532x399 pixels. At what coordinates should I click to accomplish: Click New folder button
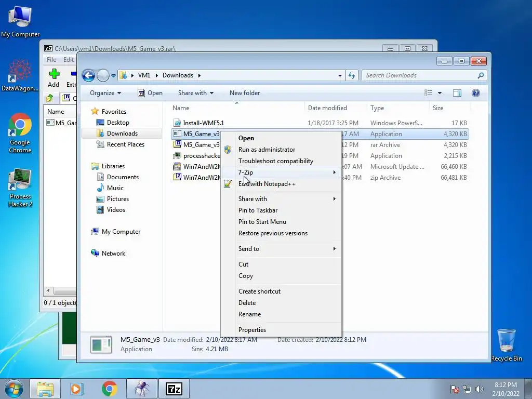(x=245, y=93)
